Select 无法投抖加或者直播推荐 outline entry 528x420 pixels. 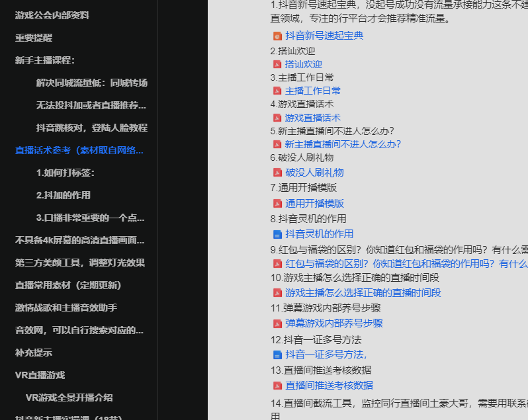pos(91,105)
